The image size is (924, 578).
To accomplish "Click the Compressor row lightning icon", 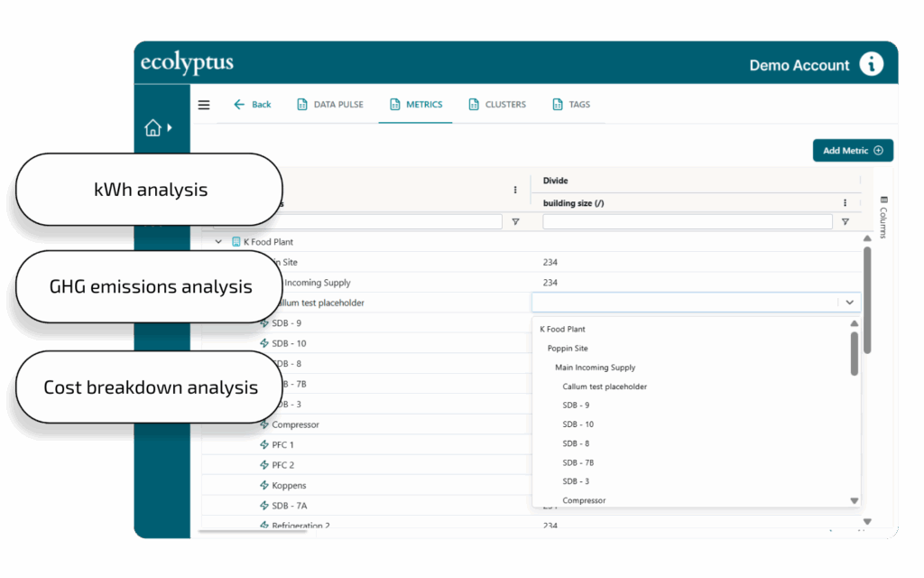I will (x=264, y=424).
